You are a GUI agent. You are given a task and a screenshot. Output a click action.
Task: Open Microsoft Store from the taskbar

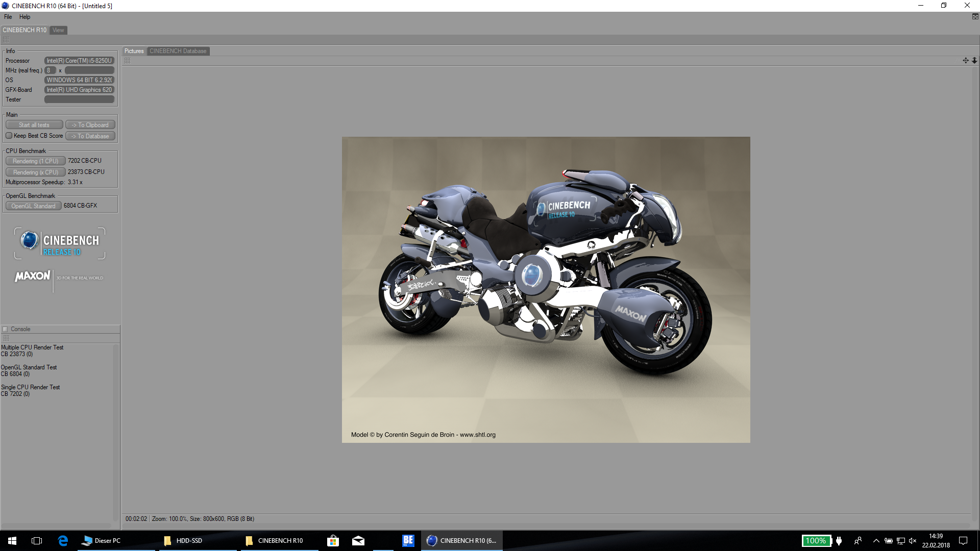(x=333, y=541)
